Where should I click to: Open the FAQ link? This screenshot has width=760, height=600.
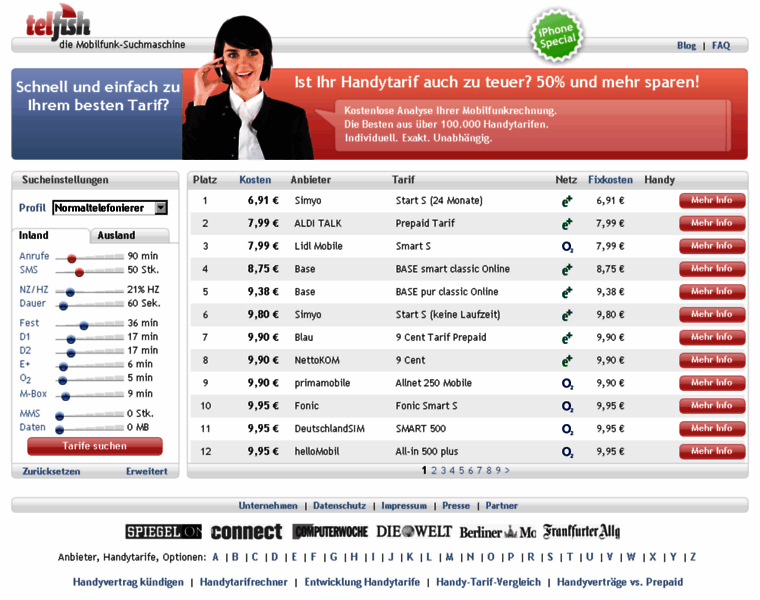(x=721, y=46)
